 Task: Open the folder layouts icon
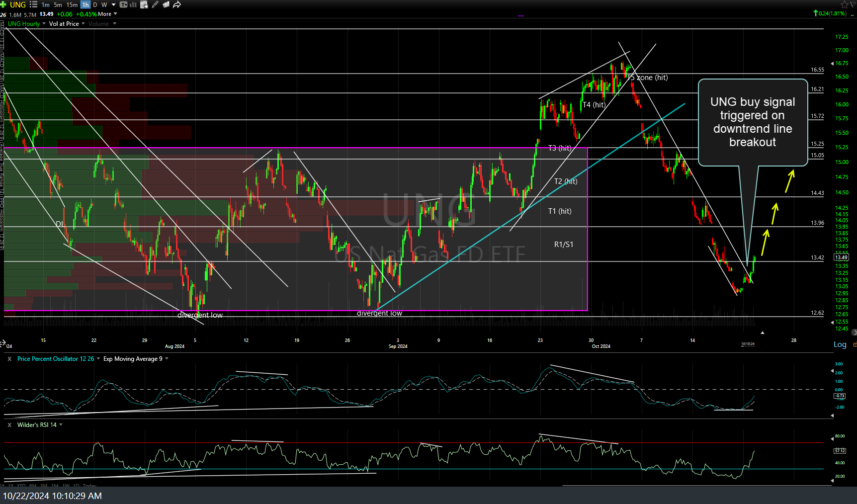tap(166, 4)
